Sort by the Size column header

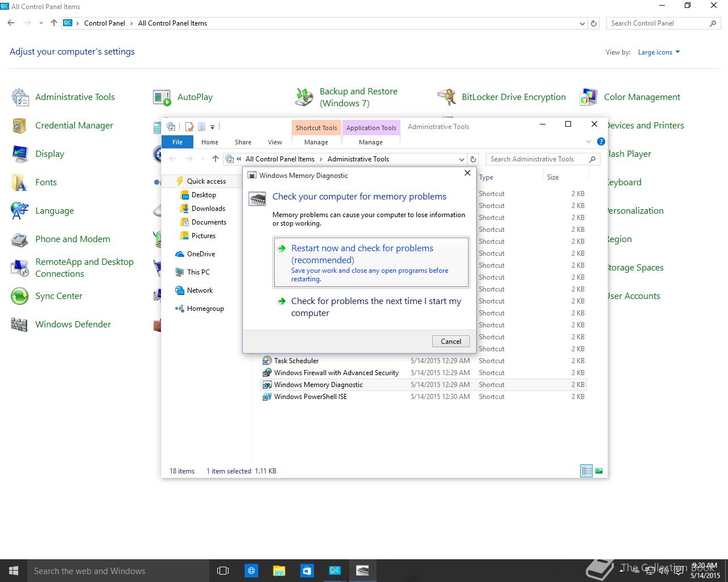click(565, 177)
